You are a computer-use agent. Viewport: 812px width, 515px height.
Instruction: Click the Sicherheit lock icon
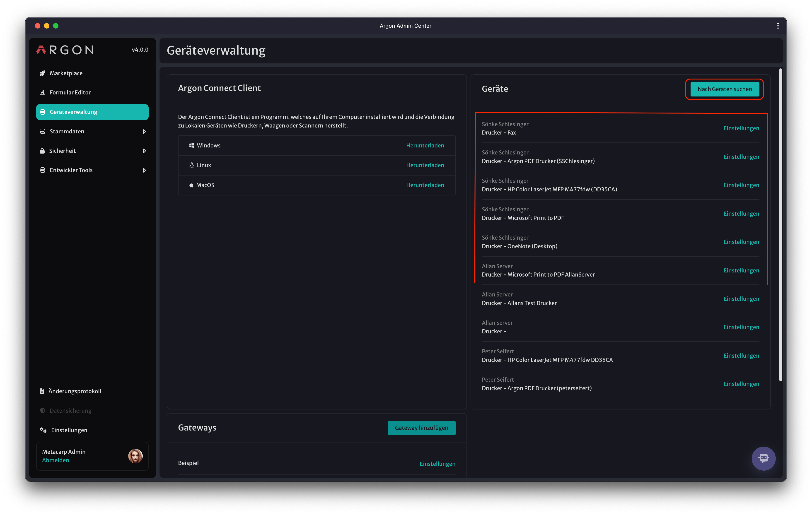42,151
